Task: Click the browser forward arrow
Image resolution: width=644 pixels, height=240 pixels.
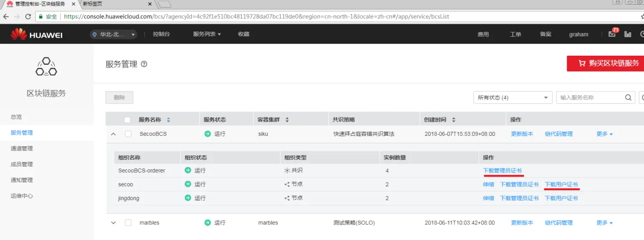Action: pyautogui.click(x=17, y=17)
